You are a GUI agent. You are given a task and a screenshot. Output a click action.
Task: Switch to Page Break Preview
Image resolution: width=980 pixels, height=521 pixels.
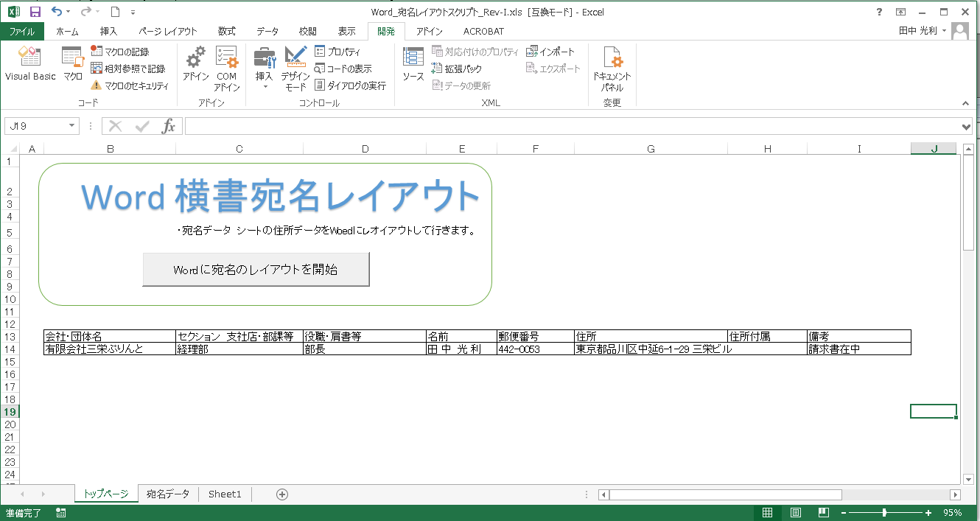[x=824, y=513]
